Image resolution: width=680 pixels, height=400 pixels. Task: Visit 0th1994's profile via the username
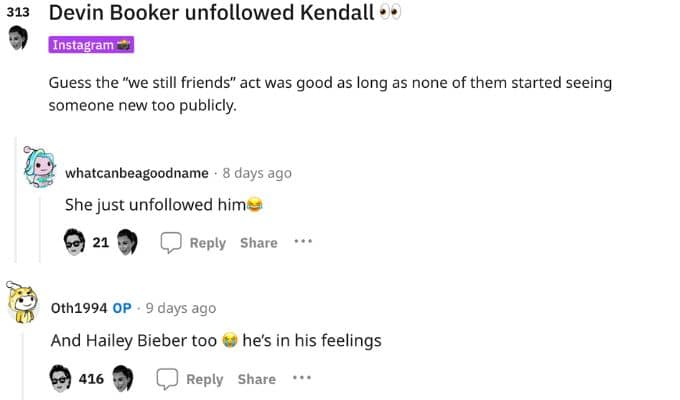click(x=78, y=308)
